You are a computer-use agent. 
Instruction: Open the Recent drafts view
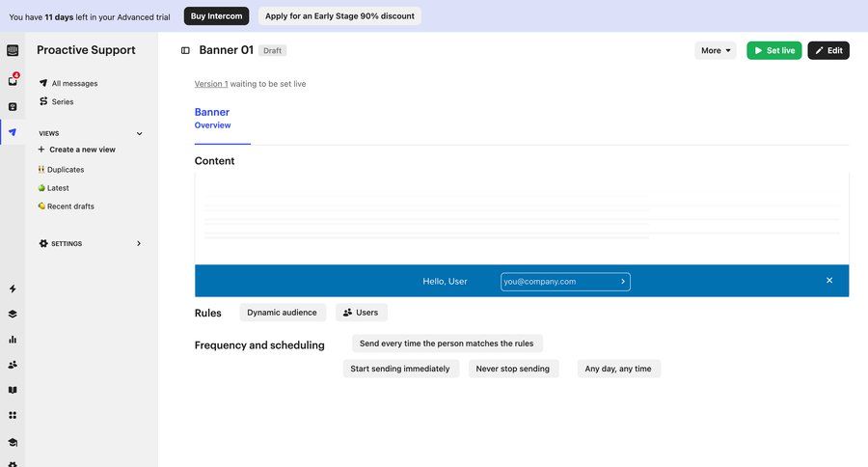[x=70, y=206]
